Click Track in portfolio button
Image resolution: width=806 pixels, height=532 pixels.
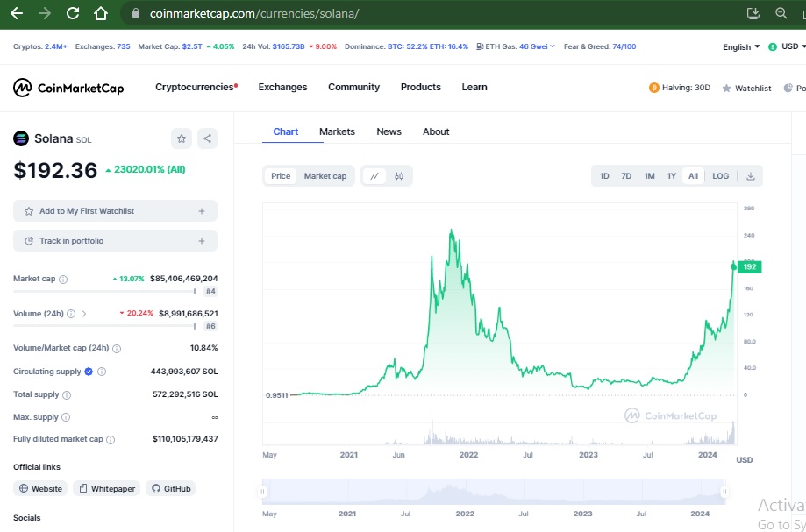pyautogui.click(x=115, y=241)
